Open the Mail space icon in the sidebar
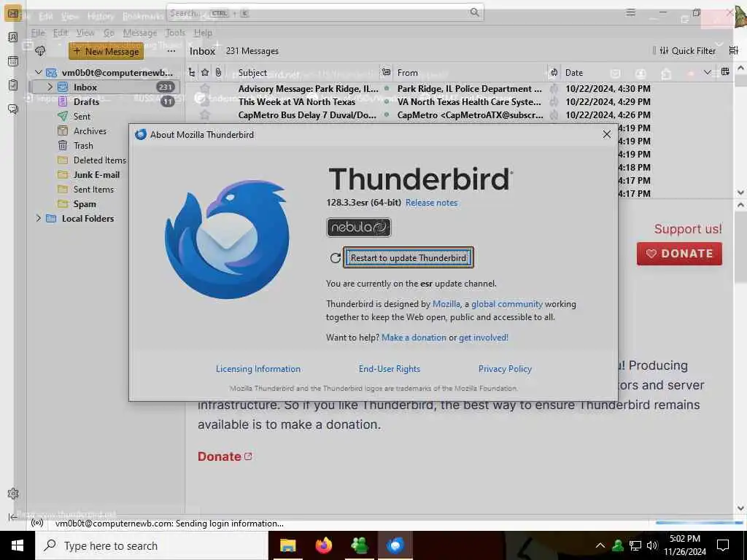Screen dimensions: 747x560 [13, 13]
